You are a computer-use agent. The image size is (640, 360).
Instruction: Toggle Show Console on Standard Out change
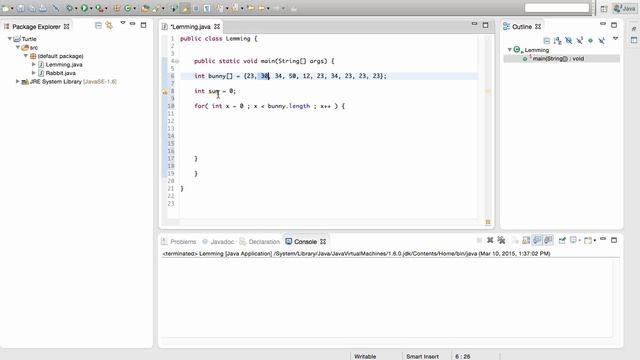click(537, 240)
